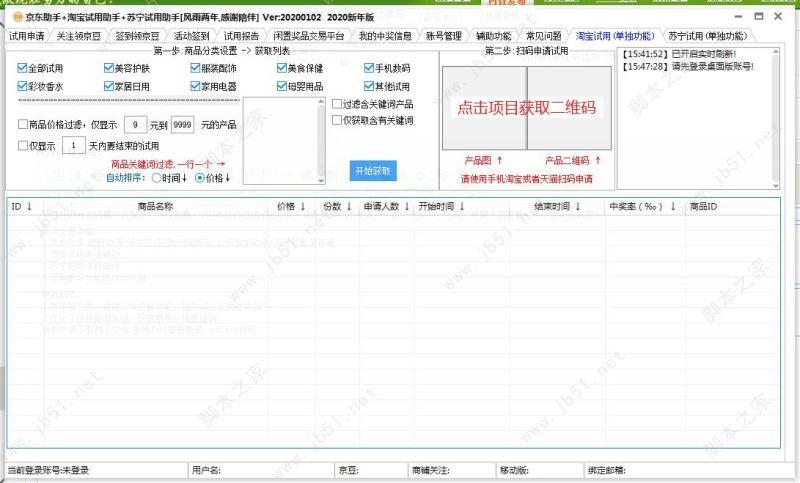Open the 签到领京豆 tab
800x483 pixels.
[x=137, y=36]
